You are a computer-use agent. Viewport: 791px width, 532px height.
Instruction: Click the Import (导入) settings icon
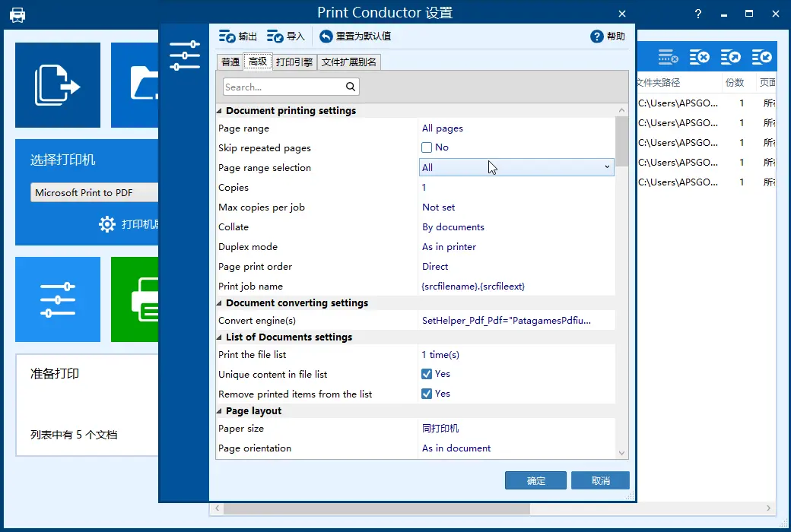tap(275, 36)
